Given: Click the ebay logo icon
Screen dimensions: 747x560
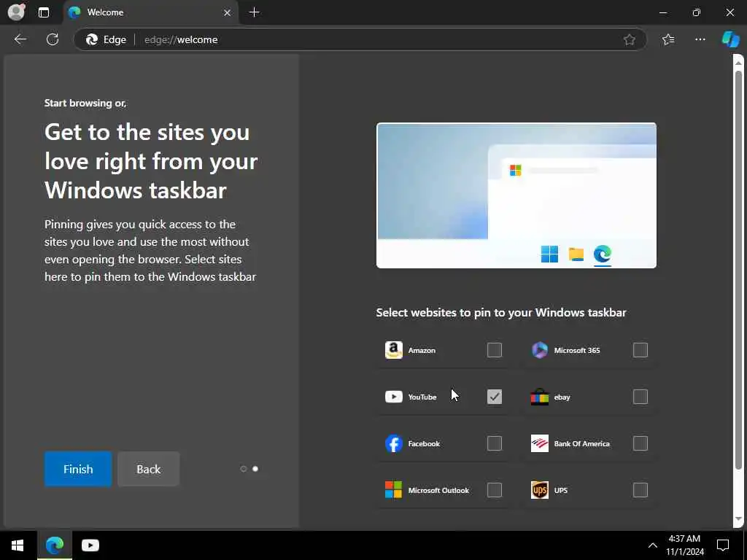Looking at the screenshot, I should click(539, 397).
